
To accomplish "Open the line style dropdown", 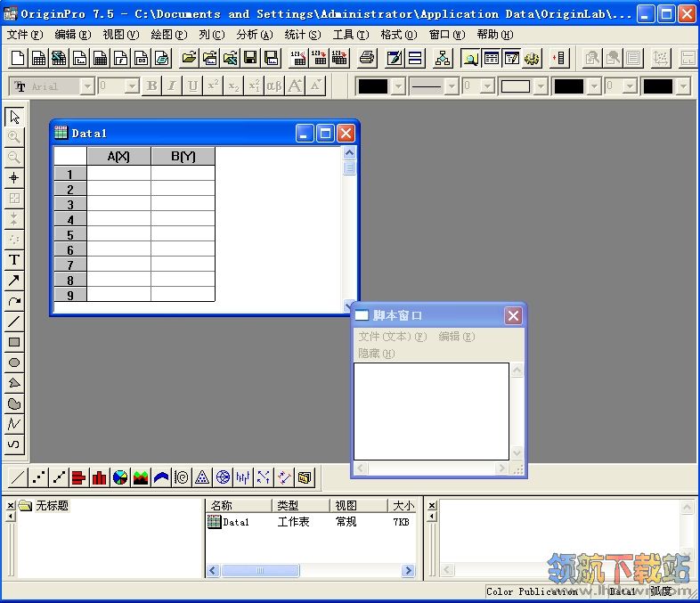I will (x=452, y=86).
